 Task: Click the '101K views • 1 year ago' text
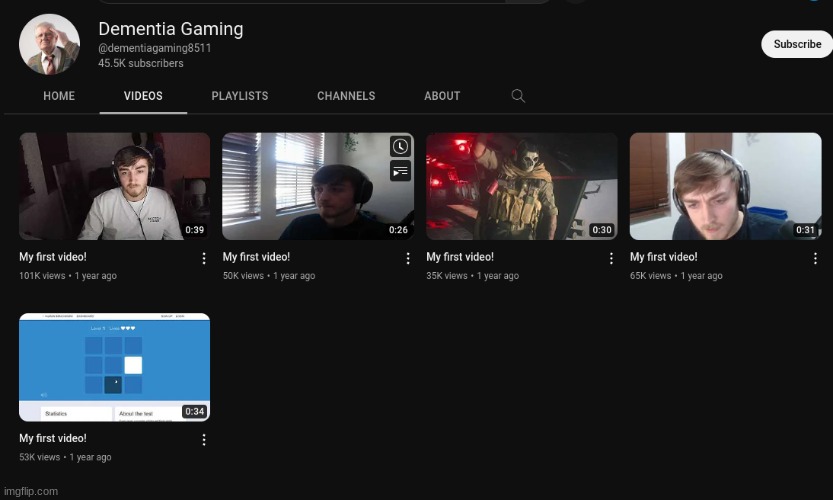point(68,276)
